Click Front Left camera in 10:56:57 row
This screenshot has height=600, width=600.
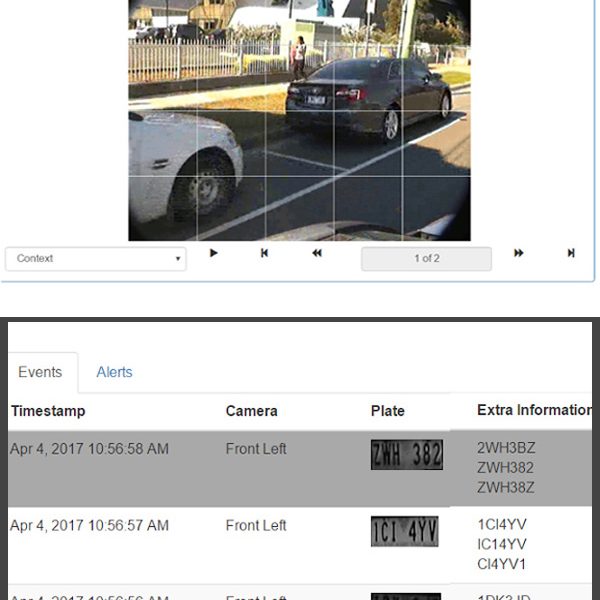256,525
